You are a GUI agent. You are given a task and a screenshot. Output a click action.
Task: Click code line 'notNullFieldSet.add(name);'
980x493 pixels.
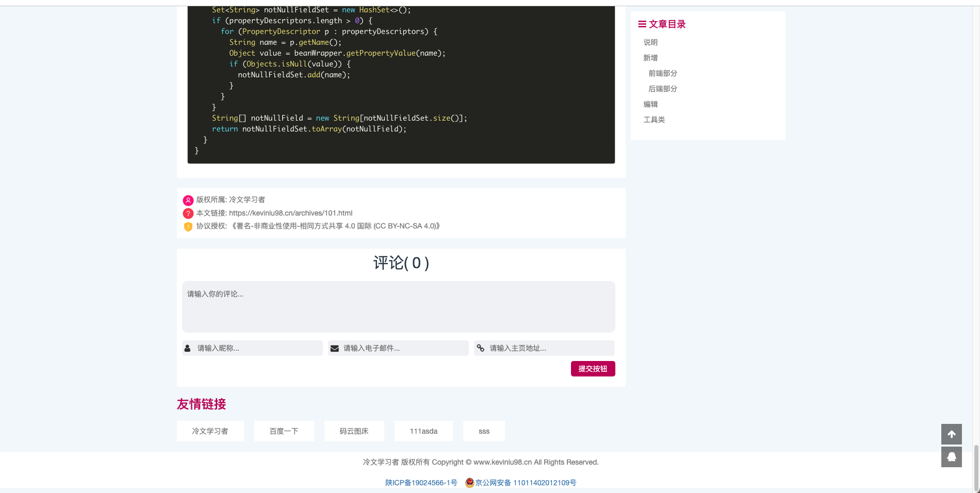[x=294, y=75]
